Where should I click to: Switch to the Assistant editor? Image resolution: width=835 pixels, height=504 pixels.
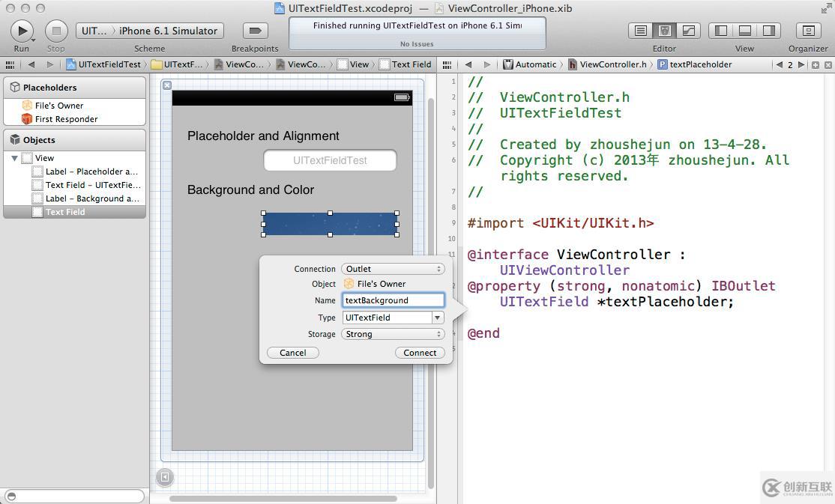tap(664, 31)
